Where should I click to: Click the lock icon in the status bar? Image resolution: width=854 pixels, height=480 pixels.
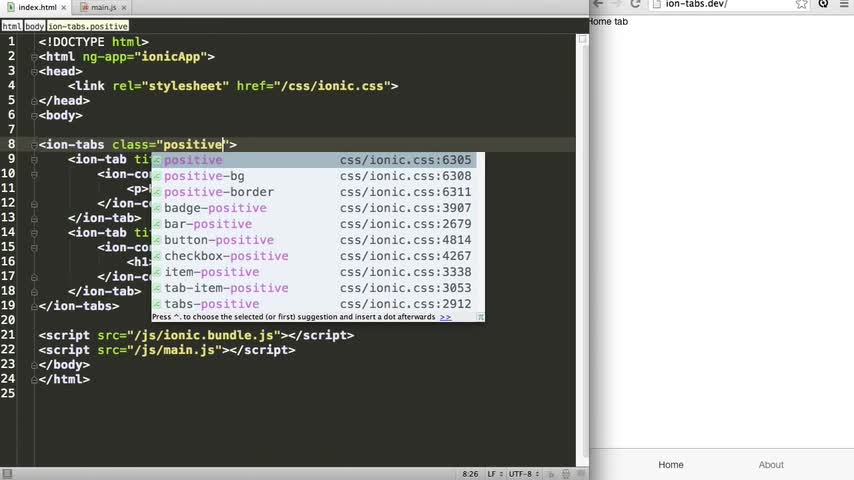coord(551,474)
